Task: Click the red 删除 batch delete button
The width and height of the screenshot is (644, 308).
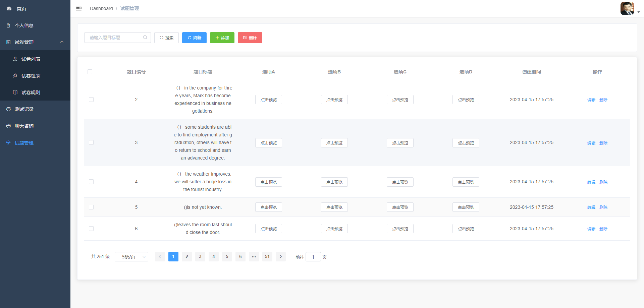Action: 250,38
